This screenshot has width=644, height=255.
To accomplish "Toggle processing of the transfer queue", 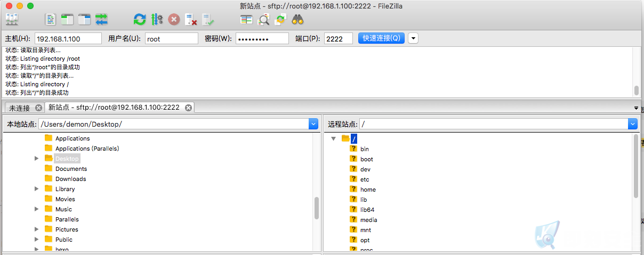I will pyautogui.click(x=157, y=20).
